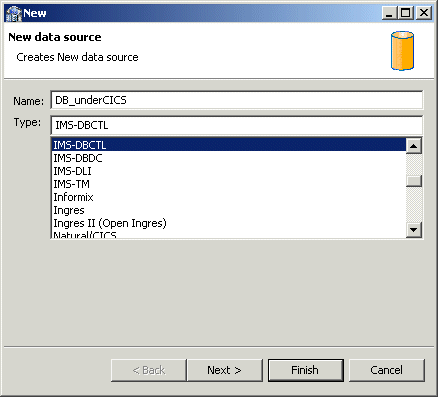
Task: Click the Next > button
Action: 224,370
